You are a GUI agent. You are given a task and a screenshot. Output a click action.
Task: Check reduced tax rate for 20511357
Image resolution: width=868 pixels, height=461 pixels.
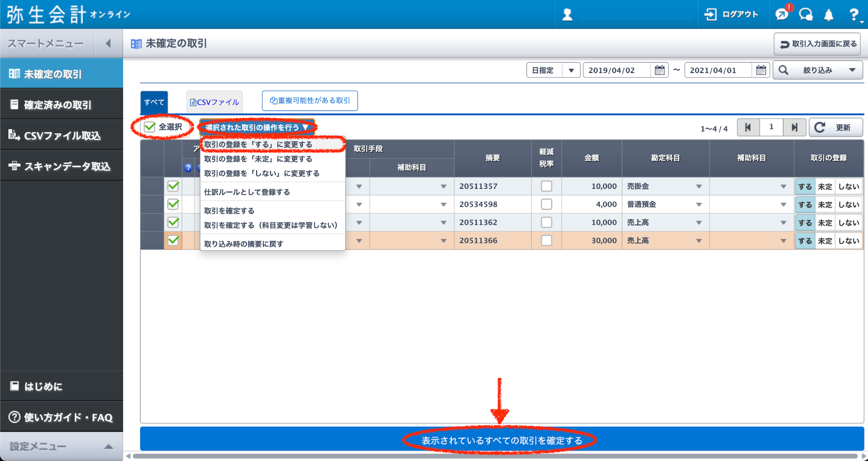point(546,186)
